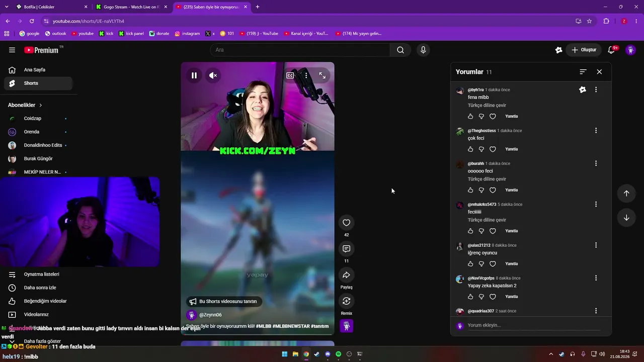Click the comments icon showing 11

346,249
